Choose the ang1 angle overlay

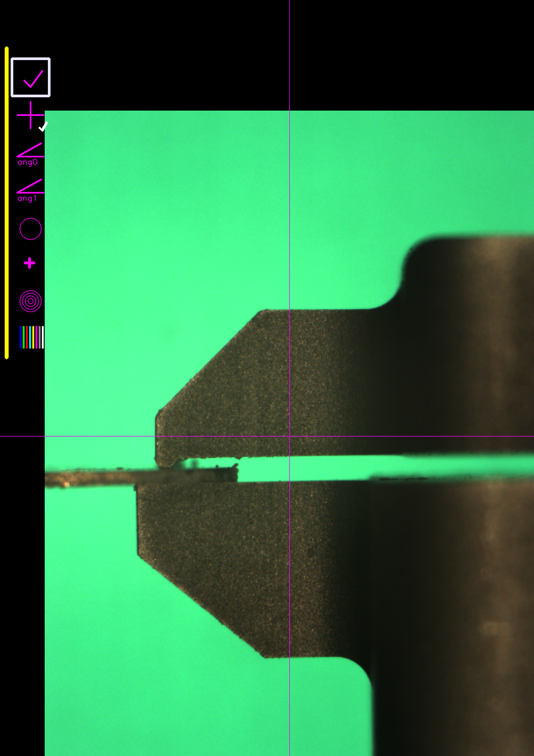point(30,190)
